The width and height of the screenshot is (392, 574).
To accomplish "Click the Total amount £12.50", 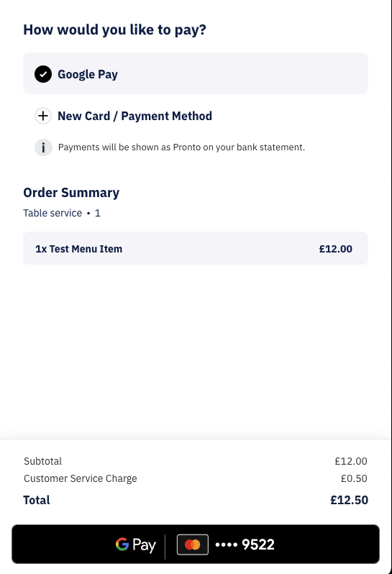I will 349,500.
